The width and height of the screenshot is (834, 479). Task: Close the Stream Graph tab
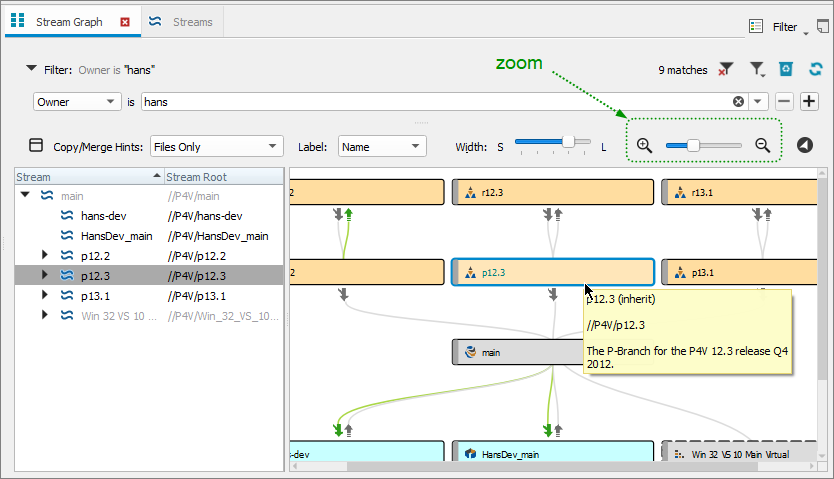(125, 21)
